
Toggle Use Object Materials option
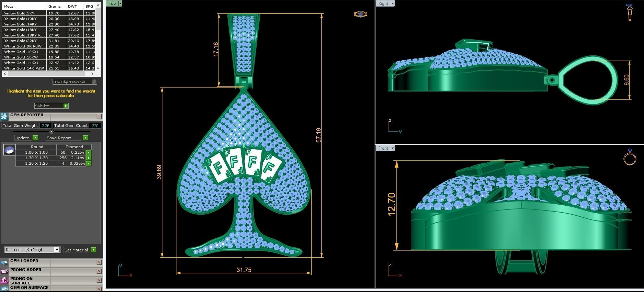[x=94, y=82]
